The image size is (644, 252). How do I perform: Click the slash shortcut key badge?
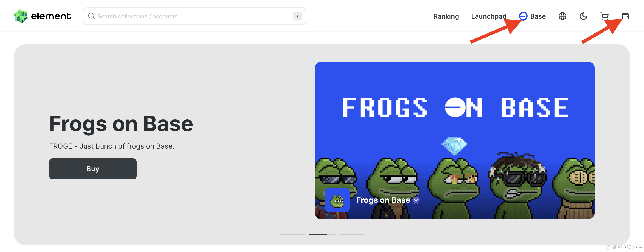click(x=297, y=16)
